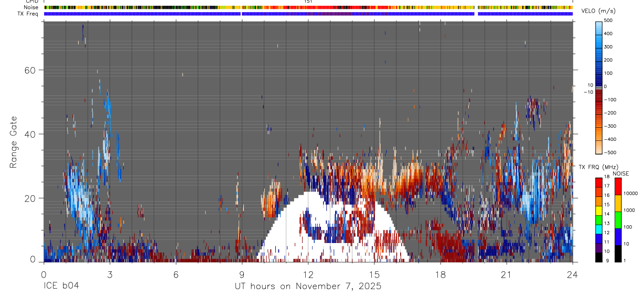The height and width of the screenshot is (297, 644).
Task: Select the 18 label on TX FRQ legend
Action: [x=607, y=177]
